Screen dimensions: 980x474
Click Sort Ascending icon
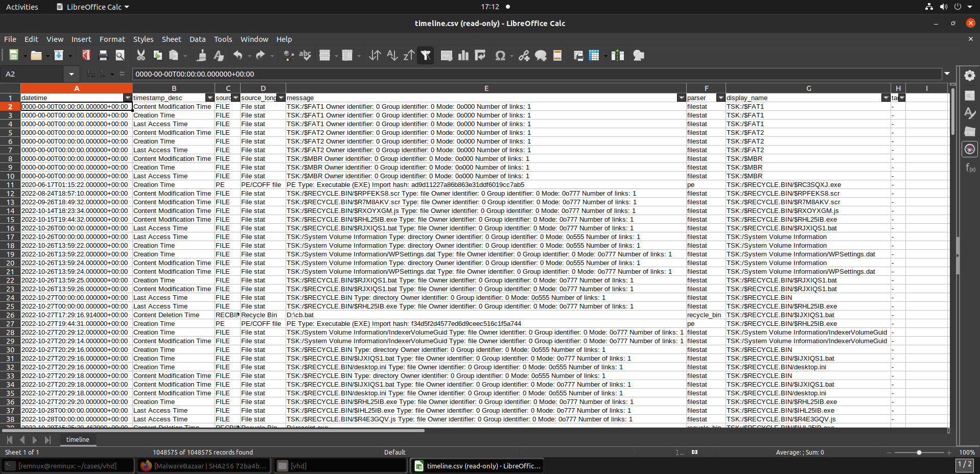[392, 56]
